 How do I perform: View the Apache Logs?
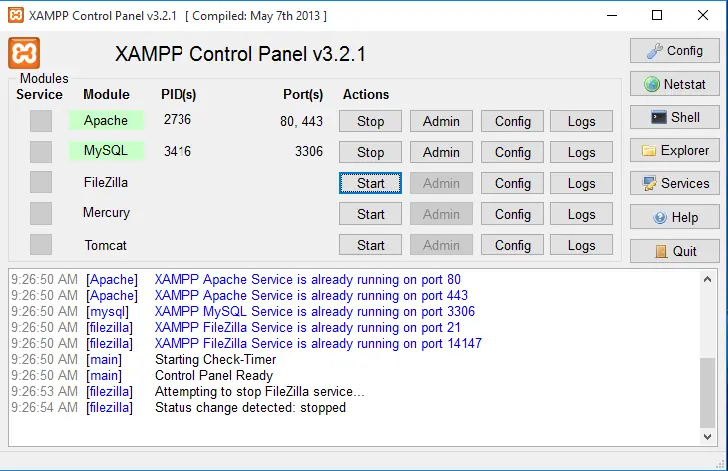581,121
